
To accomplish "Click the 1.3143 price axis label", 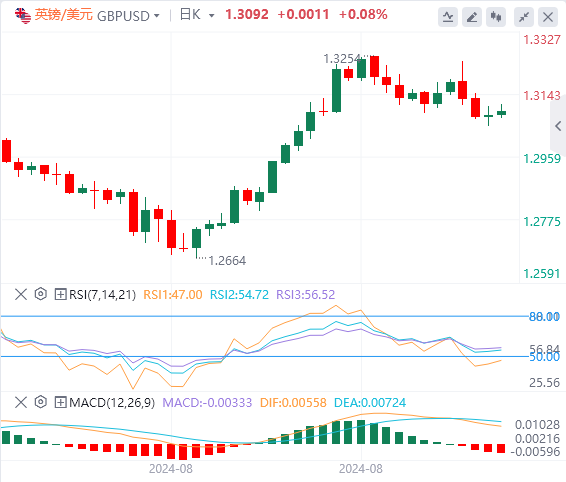I will (542, 96).
